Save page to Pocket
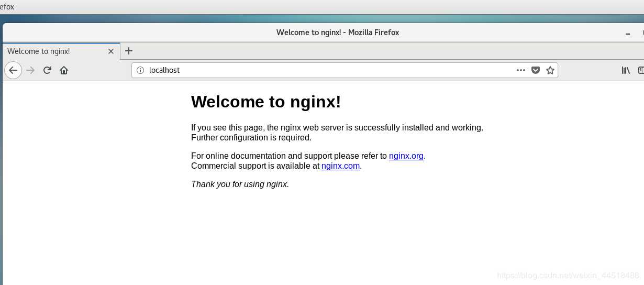 click(536, 70)
